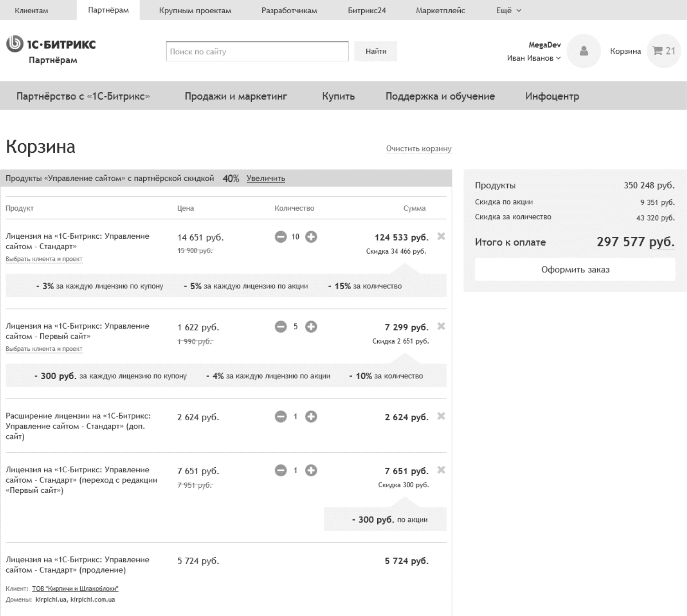Viewport: 687px width, 616px height.
Task: Click the Итого к оплате 297 577 руб. total
Action: tap(635, 242)
